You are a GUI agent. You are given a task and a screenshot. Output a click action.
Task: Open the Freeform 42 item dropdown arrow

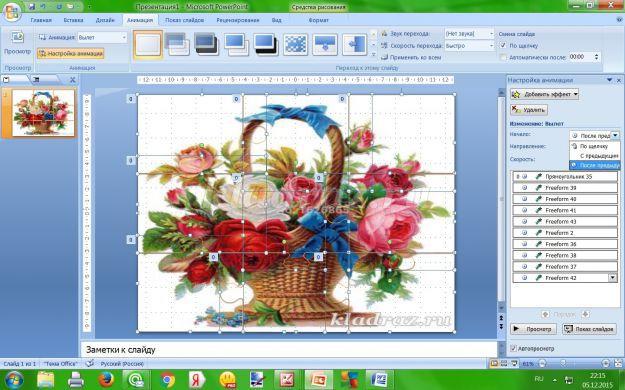coord(613,278)
